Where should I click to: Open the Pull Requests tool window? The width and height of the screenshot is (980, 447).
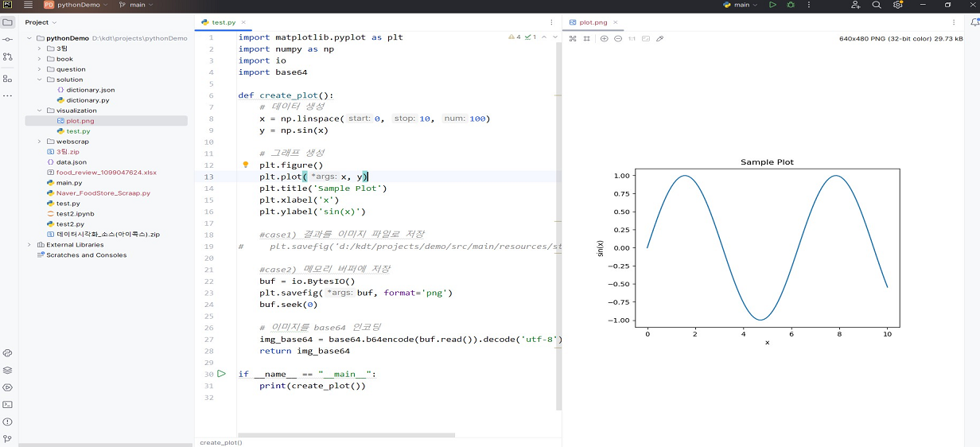tap(8, 56)
